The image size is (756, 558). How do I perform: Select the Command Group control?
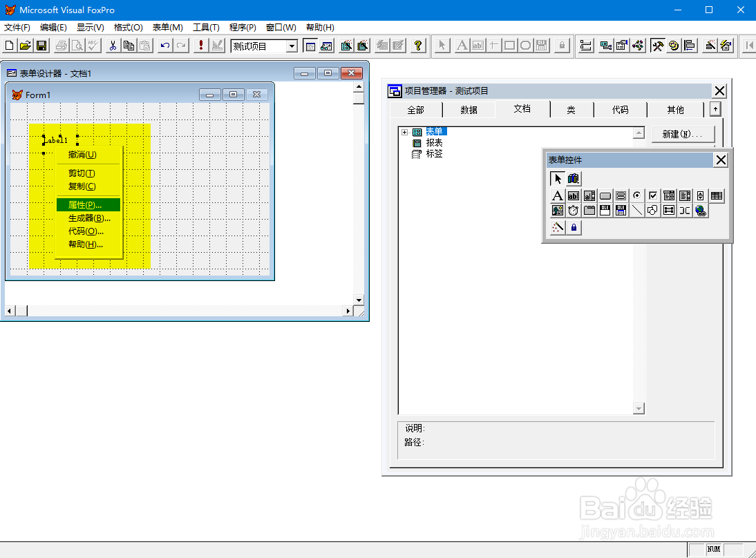point(621,195)
